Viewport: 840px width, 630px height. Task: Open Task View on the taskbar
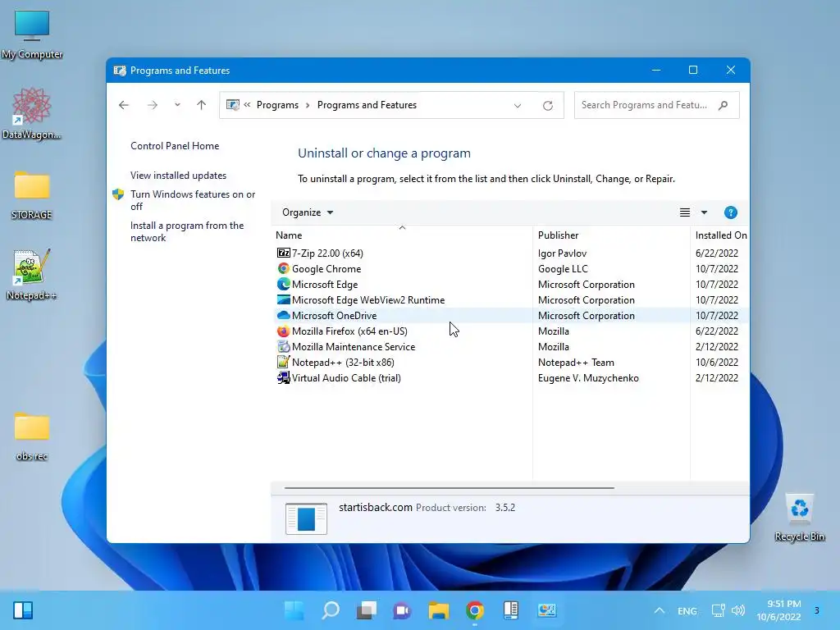coord(367,610)
